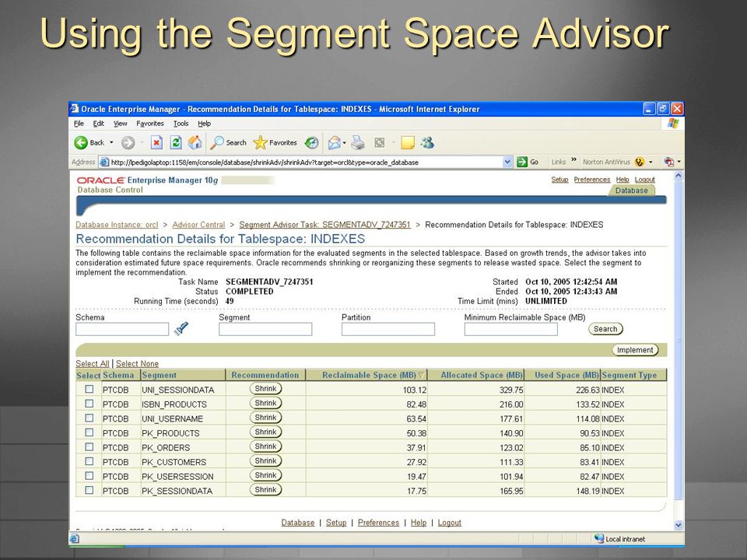Click the IE title bar icon

pos(75,109)
